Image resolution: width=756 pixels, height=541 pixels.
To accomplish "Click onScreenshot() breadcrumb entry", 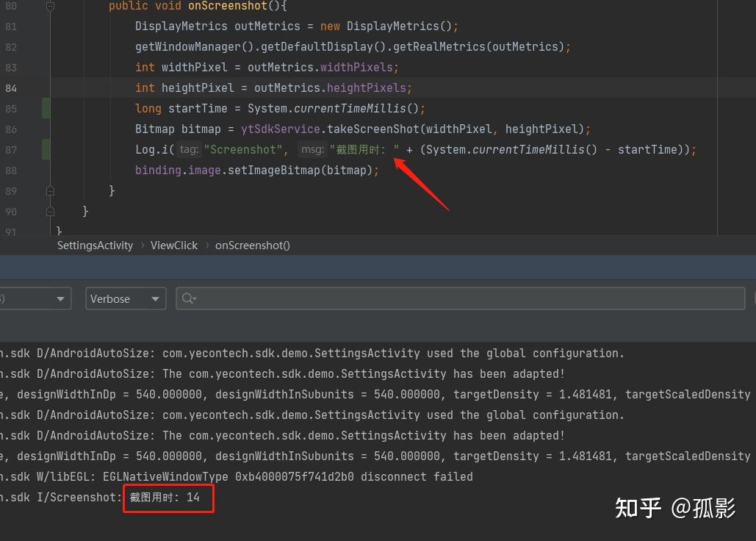I will 252,245.
